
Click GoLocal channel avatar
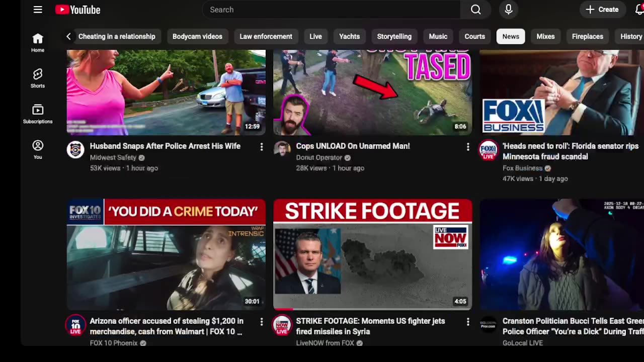tap(488, 325)
